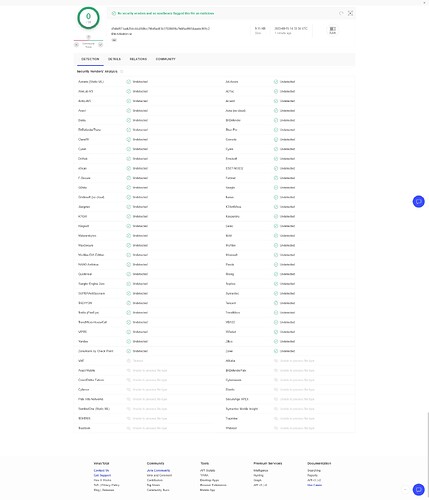The width and height of the screenshot is (429, 500).
Task: Click the info icon beside Security vendors' analysis
Action: point(122,72)
